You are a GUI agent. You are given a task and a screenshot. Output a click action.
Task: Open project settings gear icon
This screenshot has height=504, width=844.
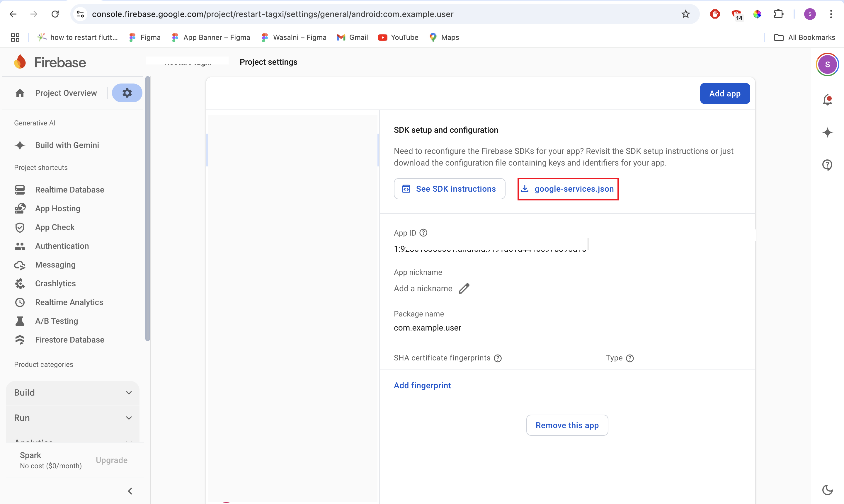click(x=127, y=93)
